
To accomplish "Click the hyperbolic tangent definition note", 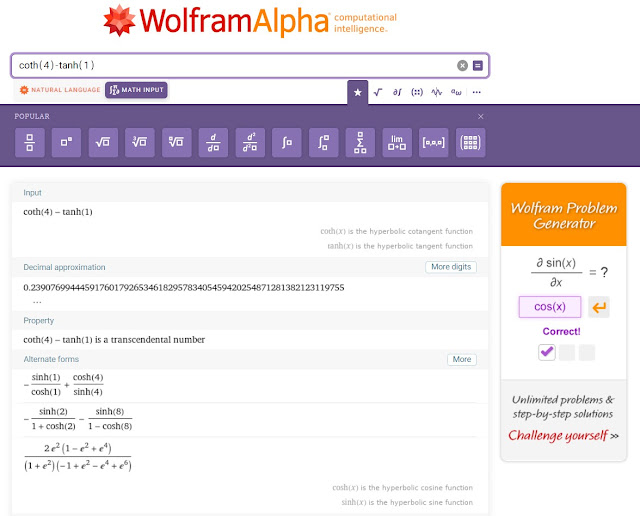I will [x=400, y=246].
